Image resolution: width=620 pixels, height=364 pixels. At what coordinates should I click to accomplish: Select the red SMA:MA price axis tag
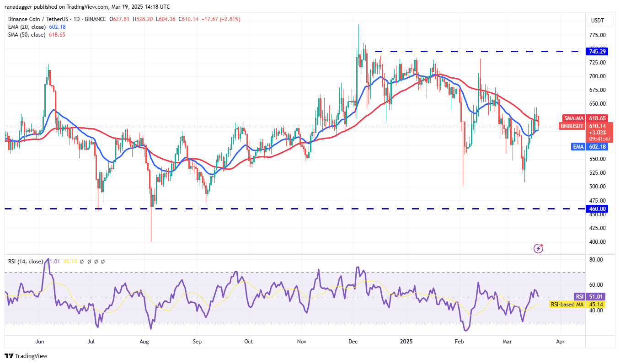pos(572,118)
